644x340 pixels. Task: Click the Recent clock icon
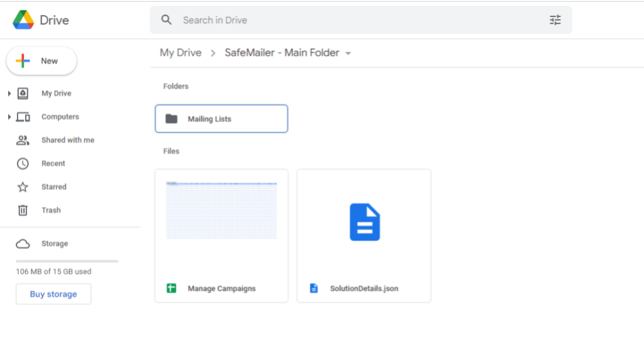23,163
